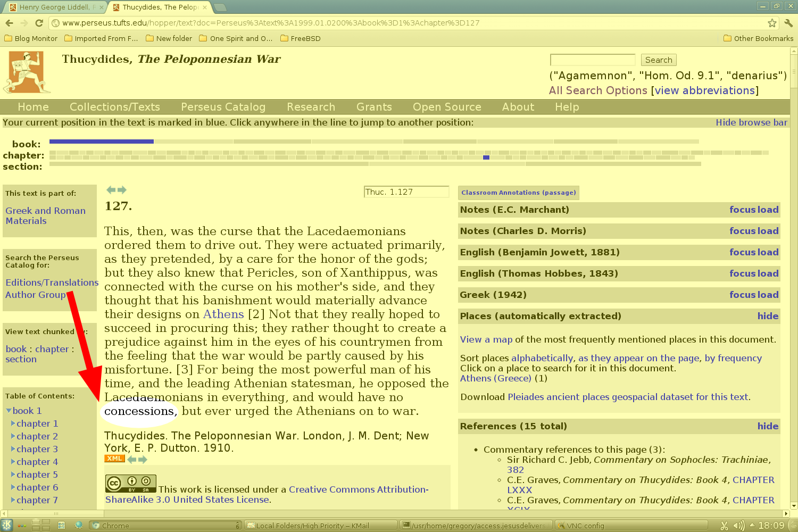Image resolution: width=798 pixels, height=532 pixels.
Task: Switch to KMail taskbar window
Action: tap(321, 525)
